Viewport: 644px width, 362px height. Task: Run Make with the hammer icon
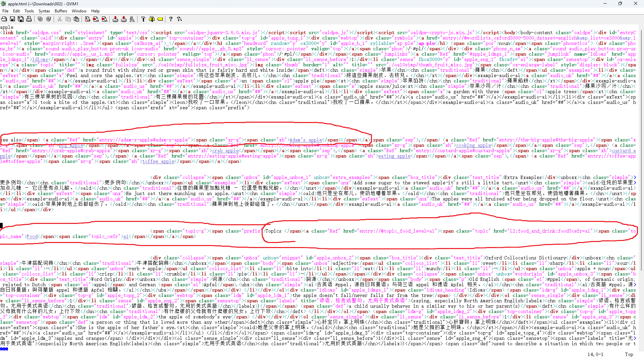pos(143,19)
